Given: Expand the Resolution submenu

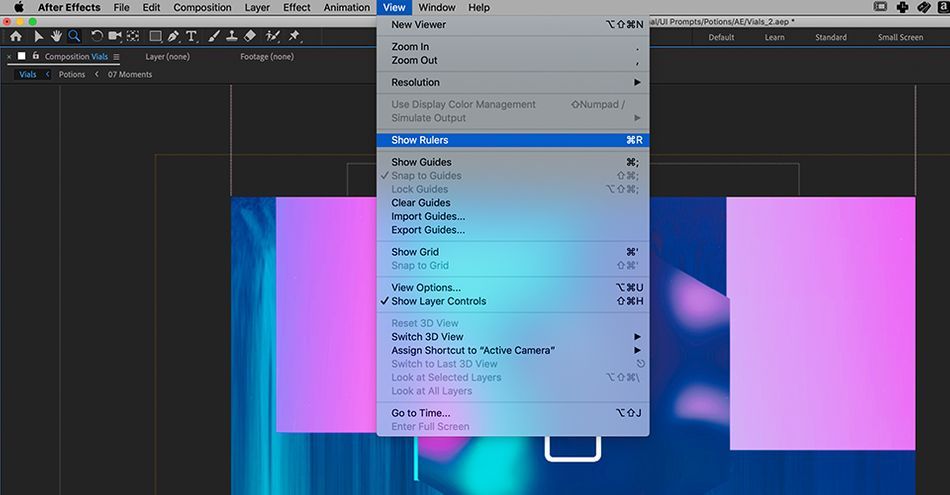Looking at the screenshot, I should pos(513,82).
